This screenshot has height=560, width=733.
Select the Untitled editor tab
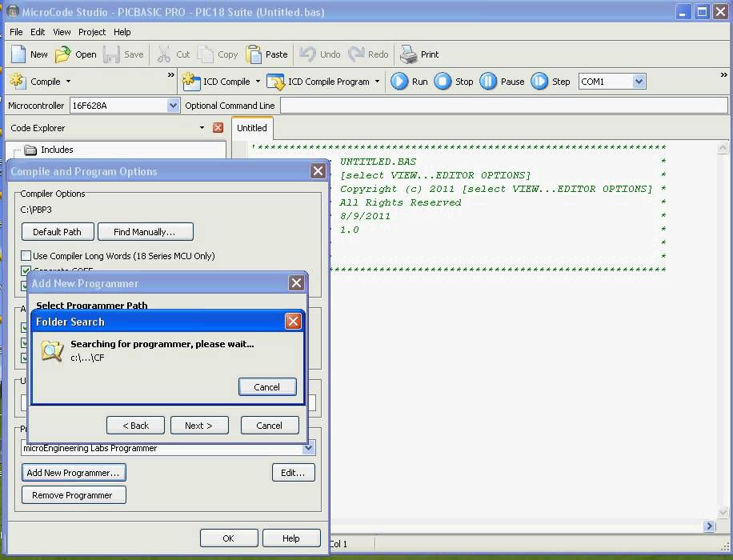tap(252, 128)
